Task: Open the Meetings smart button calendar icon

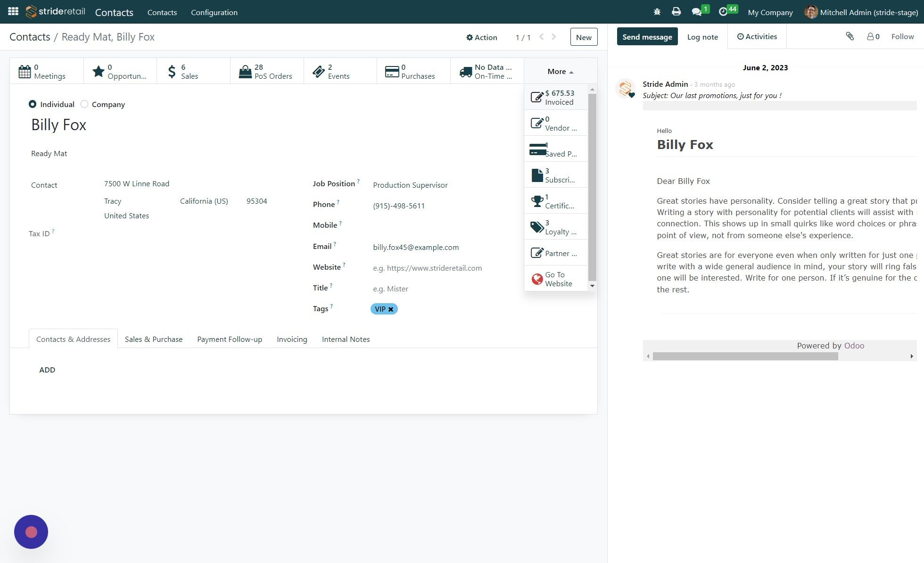Action: [24, 71]
